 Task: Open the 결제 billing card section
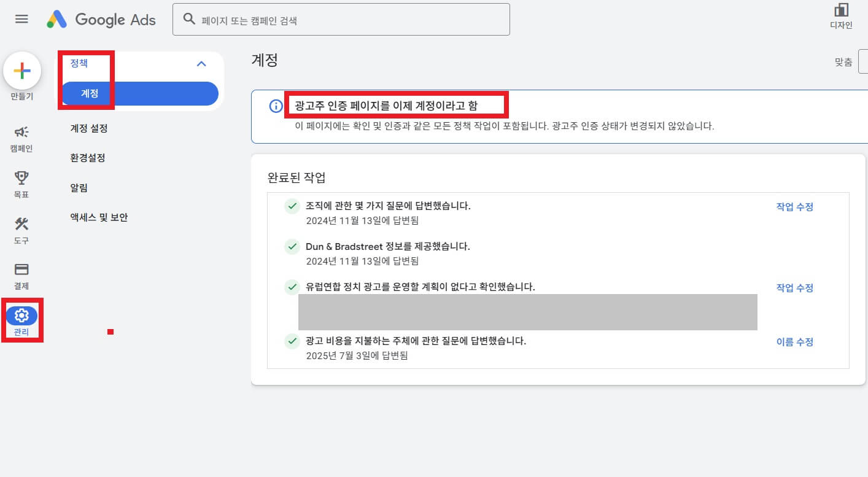point(21,276)
